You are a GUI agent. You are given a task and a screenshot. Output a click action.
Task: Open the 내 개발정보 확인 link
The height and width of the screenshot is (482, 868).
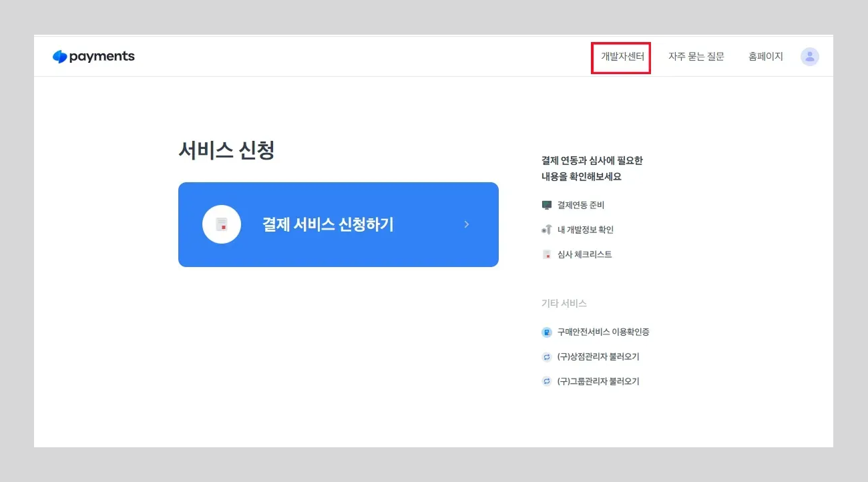pos(586,230)
